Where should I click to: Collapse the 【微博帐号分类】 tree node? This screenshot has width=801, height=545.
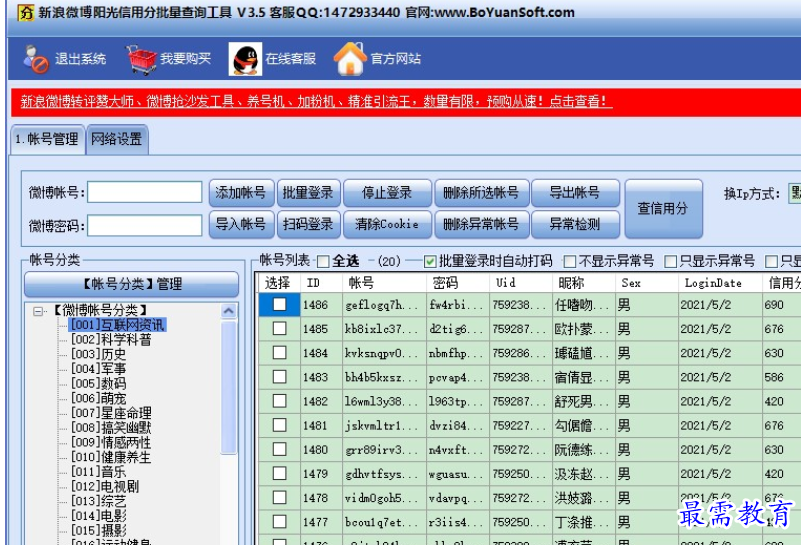38,311
